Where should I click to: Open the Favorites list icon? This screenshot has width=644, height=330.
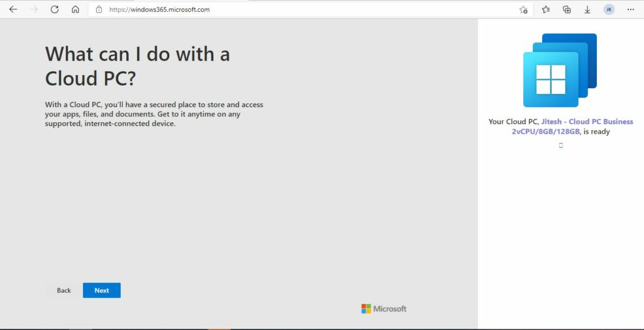(546, 9)
